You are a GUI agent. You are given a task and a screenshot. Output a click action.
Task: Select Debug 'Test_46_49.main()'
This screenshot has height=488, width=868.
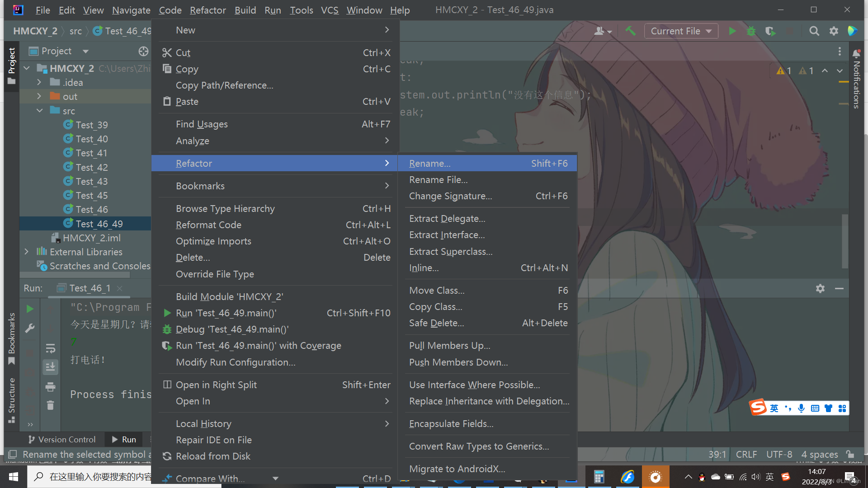(x=276, y=329)
